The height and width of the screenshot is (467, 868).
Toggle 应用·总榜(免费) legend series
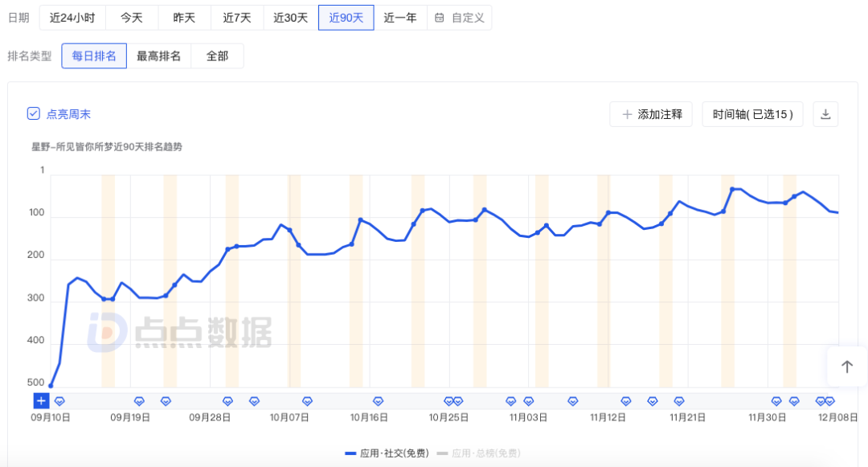[x=478, y=453]
